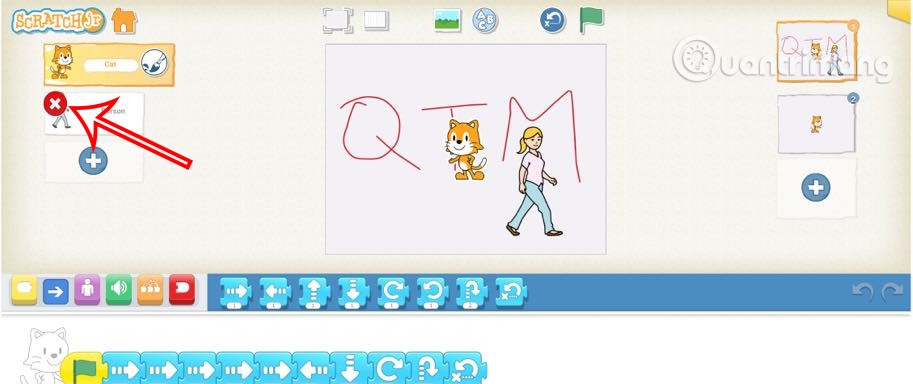913x384 pixels.
Task: Add text with the ABC icon
Action: pyautogui.click(x=485, y=20)
